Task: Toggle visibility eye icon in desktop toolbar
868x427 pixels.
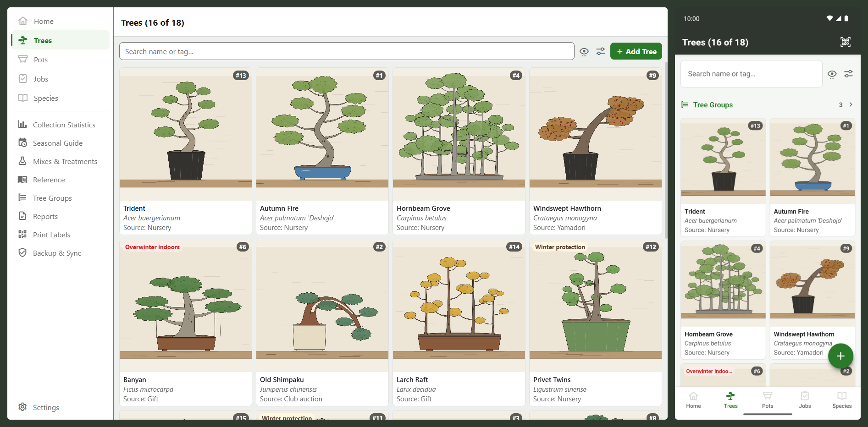Action: [x=584, y=51]
